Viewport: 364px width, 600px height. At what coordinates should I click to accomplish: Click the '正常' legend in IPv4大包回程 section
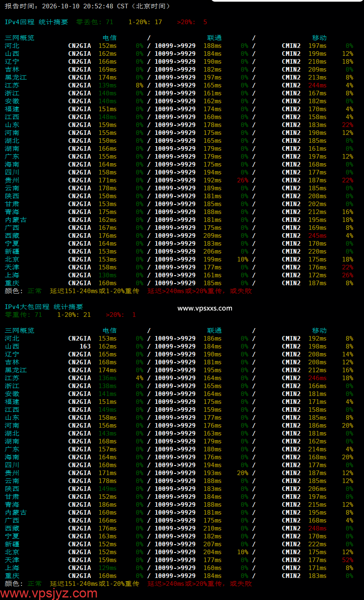coord(35,584)
